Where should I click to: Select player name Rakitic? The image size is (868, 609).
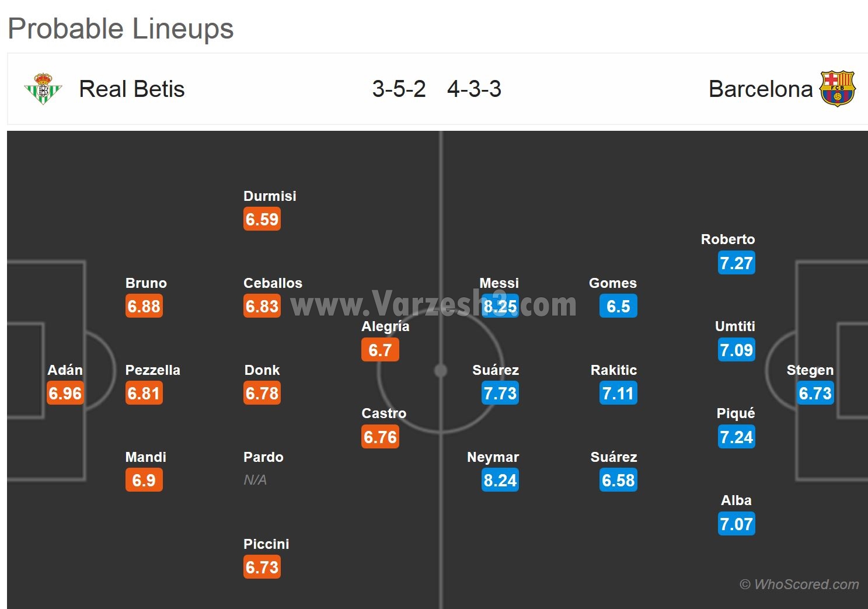point(613,370)
